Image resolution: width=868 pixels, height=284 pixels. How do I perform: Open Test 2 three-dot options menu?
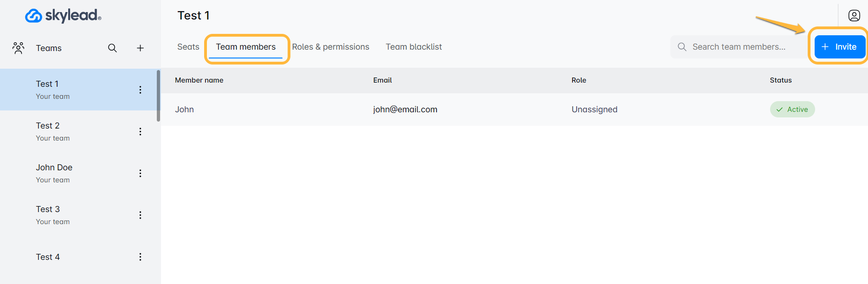140,131
